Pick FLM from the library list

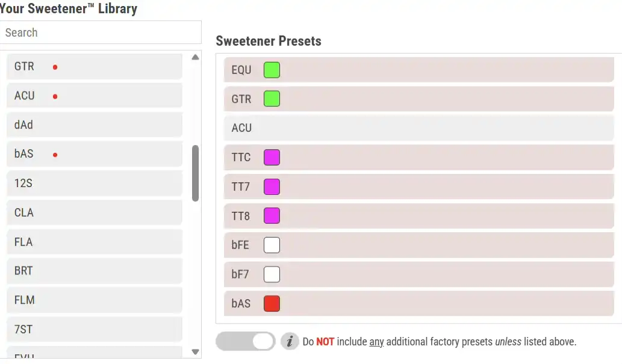95,300
